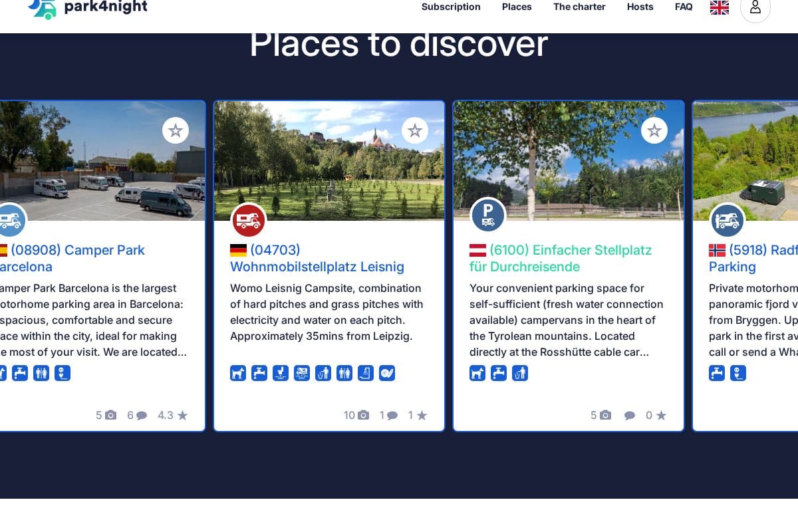
Task: Click the park4night logo
Action: tap(88, 8)
